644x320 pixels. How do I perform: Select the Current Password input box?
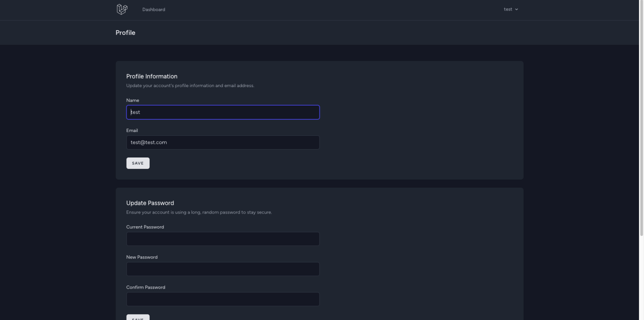pyautogui.click(x=223, y=239)
